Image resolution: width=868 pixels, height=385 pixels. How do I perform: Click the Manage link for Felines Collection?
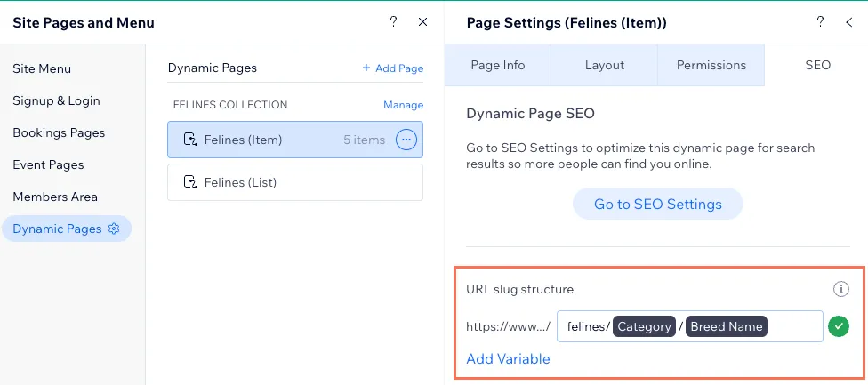coord(403,105)
